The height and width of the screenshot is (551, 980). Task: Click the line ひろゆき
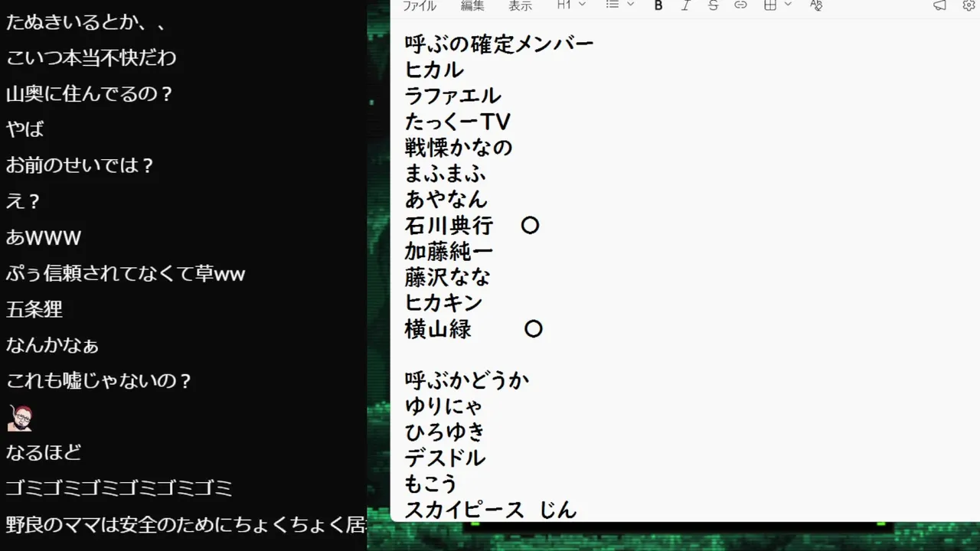(445, 432)
